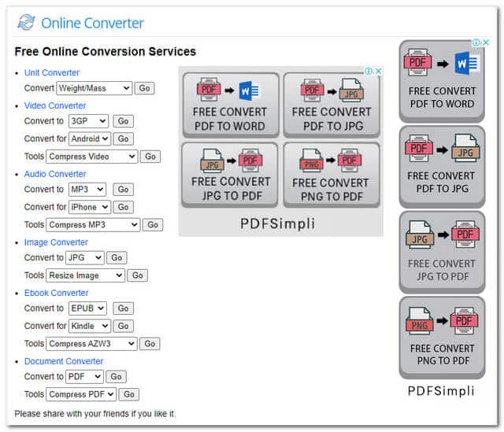
Task: Open the Audio Converter link
Action: [55, 174]
